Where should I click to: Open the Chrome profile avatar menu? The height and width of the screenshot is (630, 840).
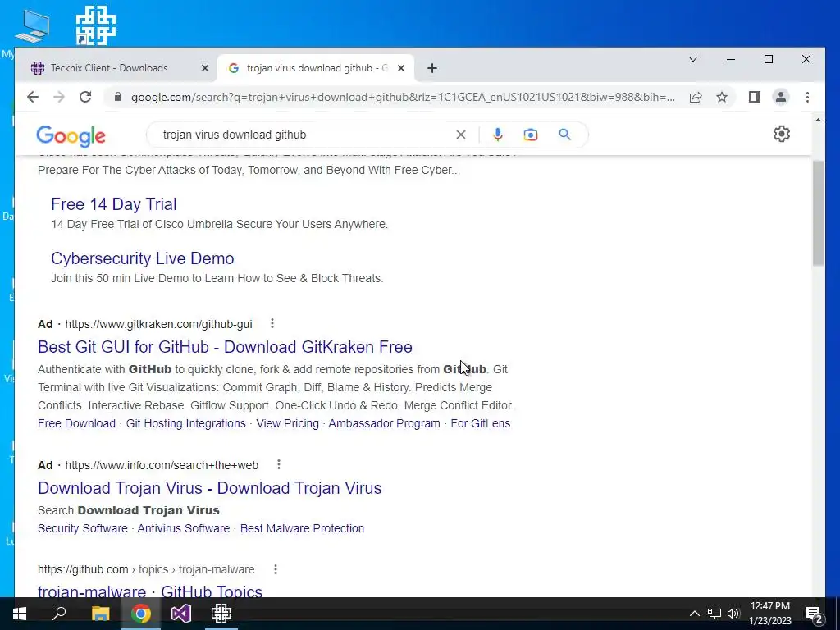click(781, 97)
